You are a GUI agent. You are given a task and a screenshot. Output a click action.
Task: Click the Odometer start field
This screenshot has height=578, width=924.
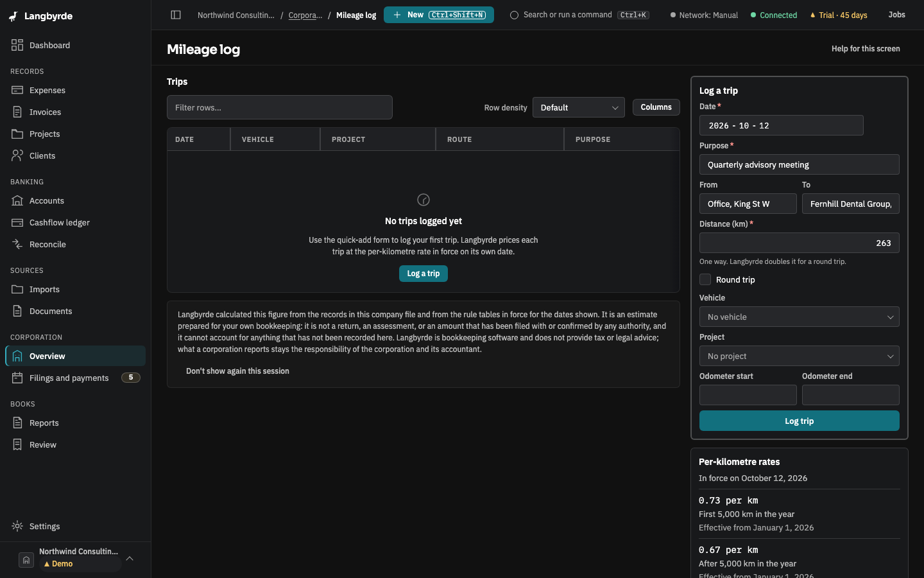coord(748,395)
